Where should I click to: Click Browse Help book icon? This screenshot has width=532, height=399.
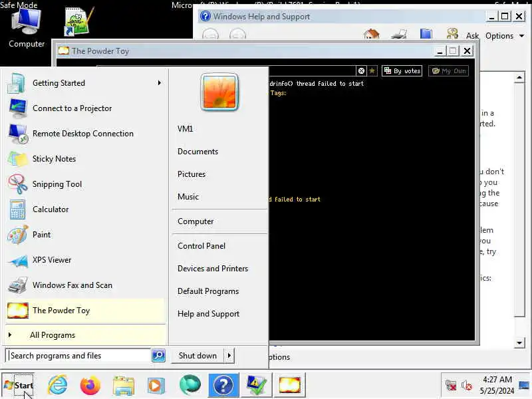click(x=426, y=35)
